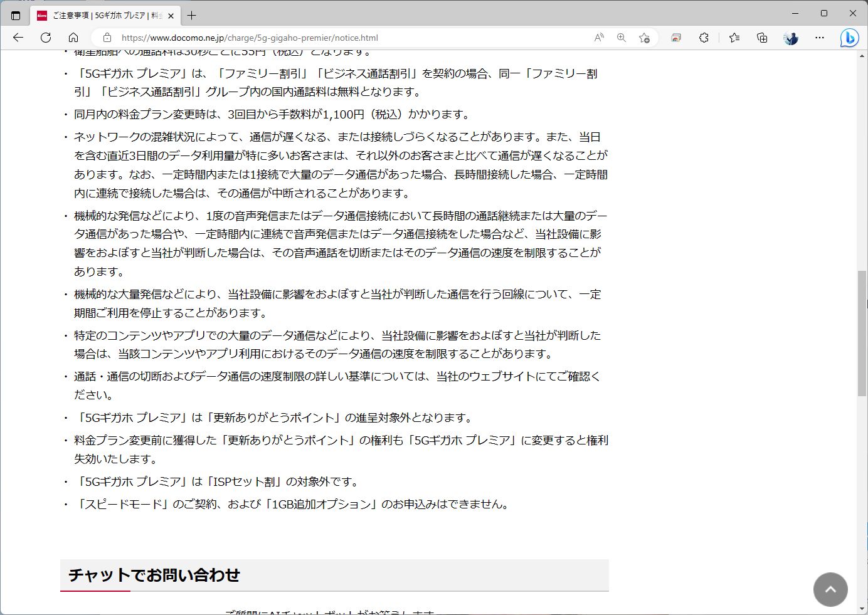
Task: Open the zoom magnifier control
Action: (x=622, y=38)
